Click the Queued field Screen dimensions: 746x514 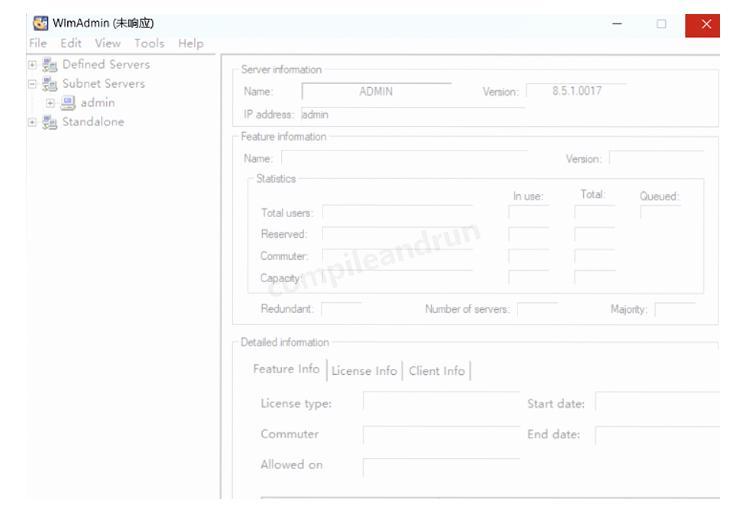tap(660, 212)
